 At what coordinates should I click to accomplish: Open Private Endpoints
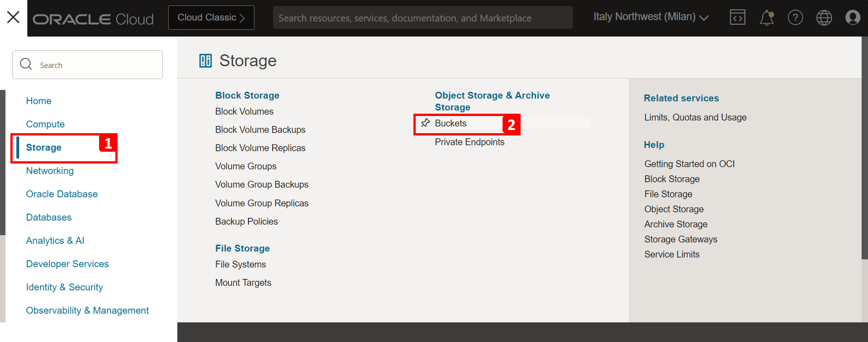(x=470, y=142)
